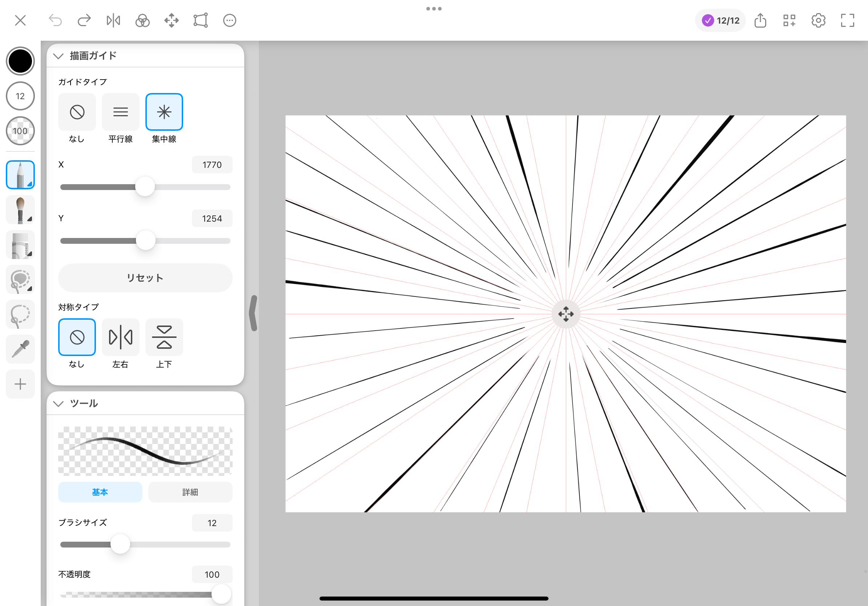Open the color adjustment circles icon

point(142,20)
